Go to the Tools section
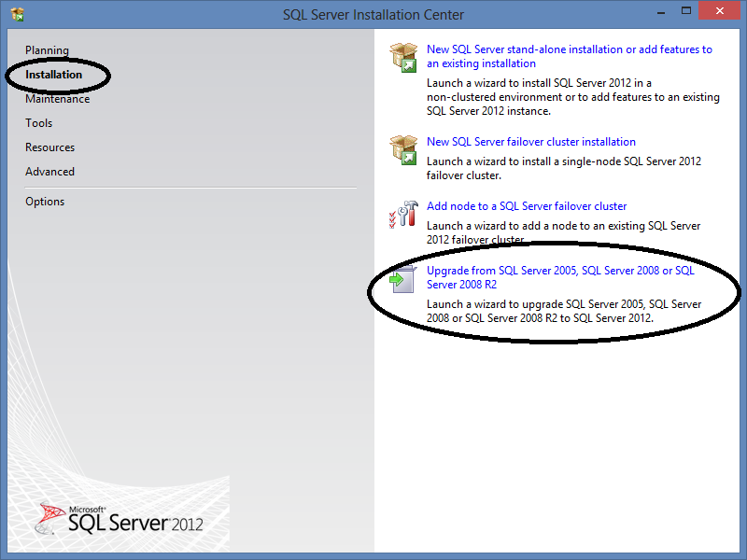 (39, 123)
